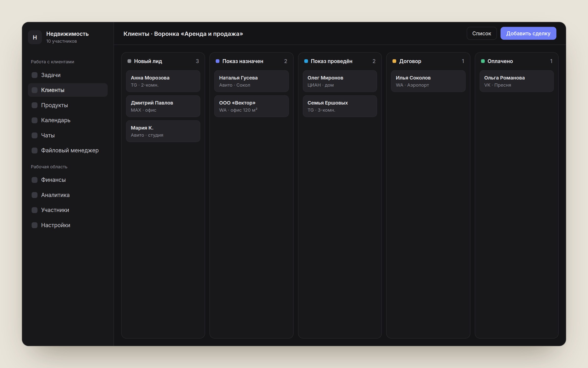The image size is (588, 368).
Task: Go to Аналитика in the sidebar
Action: click(68, 195)
